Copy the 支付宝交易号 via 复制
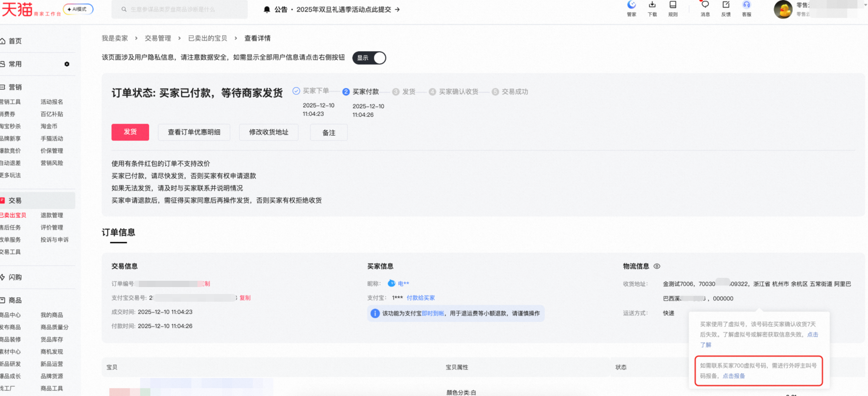Image resolution: width=868 pixels, height=396 pixels. 245,298
